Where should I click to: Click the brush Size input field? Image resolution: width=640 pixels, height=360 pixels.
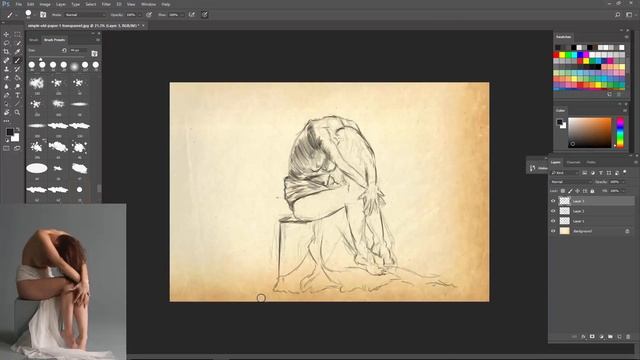click(78, 50)
